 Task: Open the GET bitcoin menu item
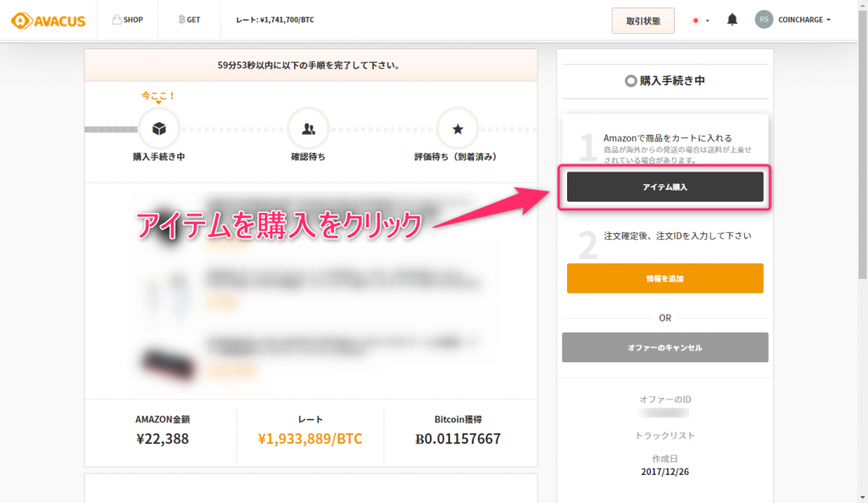tap(188, 20)
